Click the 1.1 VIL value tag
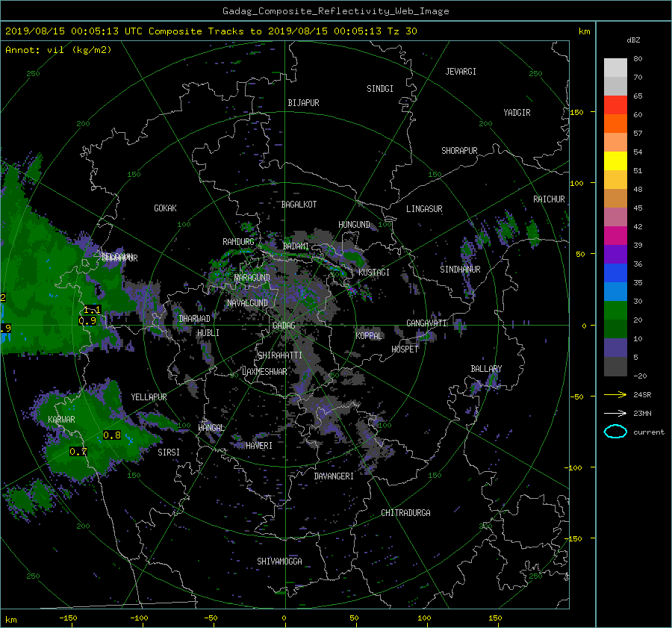This screenshot has width=672, height=628. pos(92,310)
